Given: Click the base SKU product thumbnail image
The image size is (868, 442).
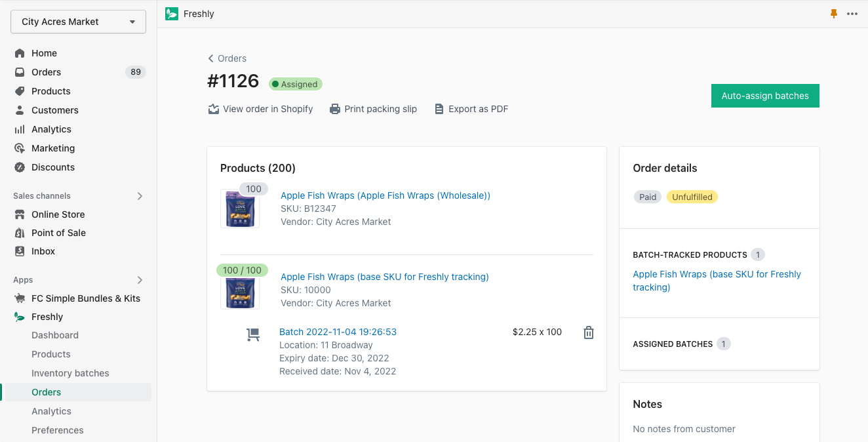Looking at the screenshot, I should 240,290.
